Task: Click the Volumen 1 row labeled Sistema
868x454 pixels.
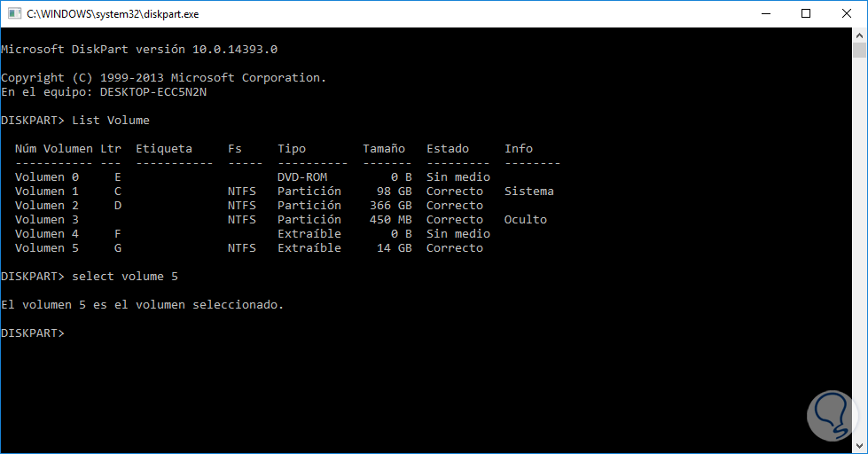Action: (x=284, y=192)
